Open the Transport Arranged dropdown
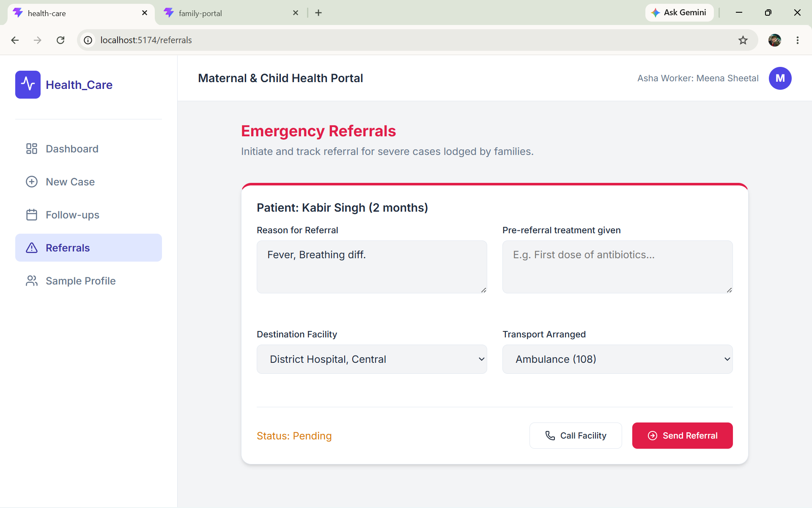Screen dimensions: 812x508 point(617,359)
